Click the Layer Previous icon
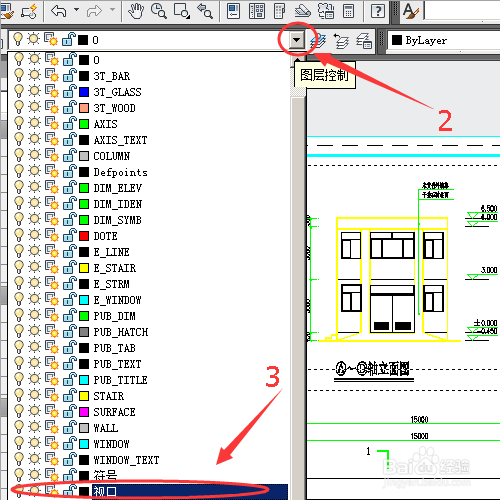The height and width of the screenshot is (500, 500). click(341, 41)
